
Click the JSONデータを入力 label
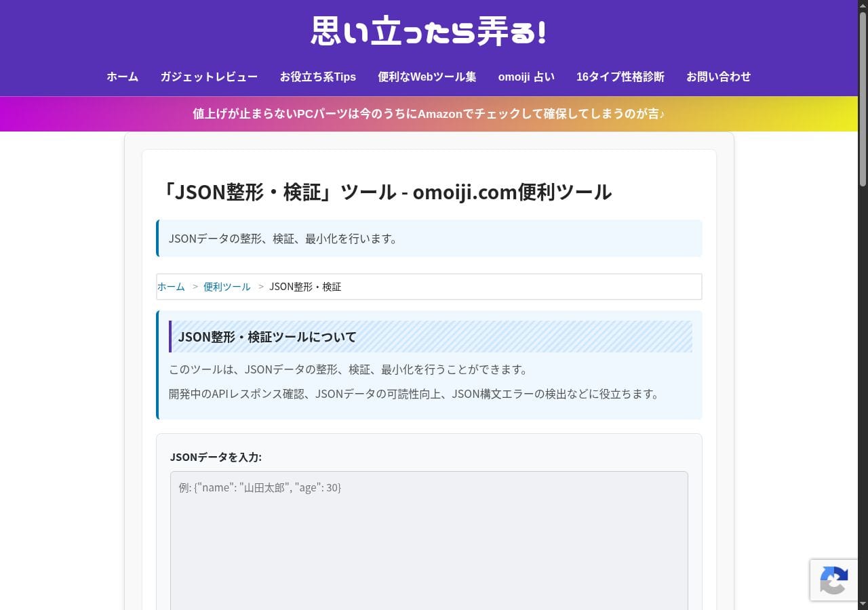click(216, 457)
